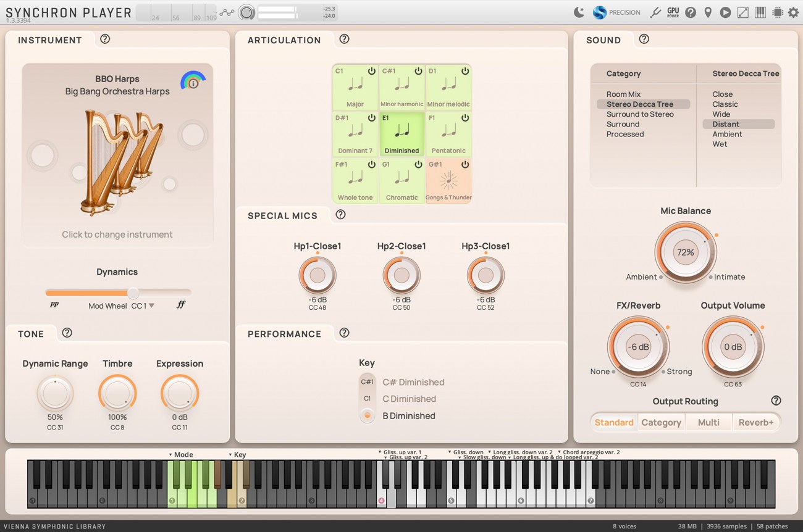Image resolution: width=803 pixels, height=532 pixels.
Task: Open the Special Mics help icon
Action: click(340, 215)
